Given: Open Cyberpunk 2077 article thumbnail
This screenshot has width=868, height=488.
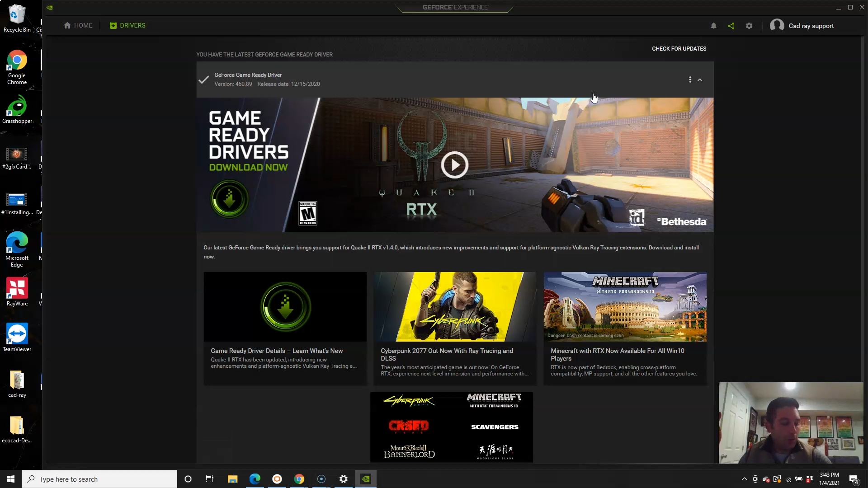Looking at the screenshot, I should pyautogui.click(x=455, y=307).
